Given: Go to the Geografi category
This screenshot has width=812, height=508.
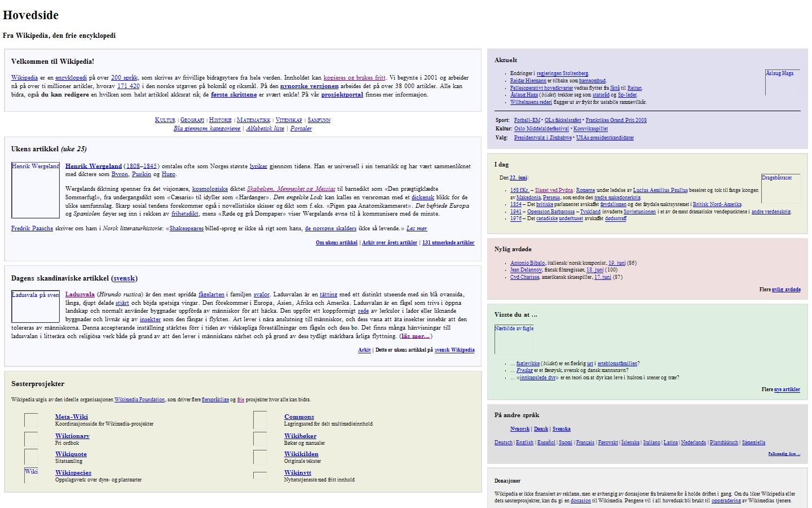Looking at the screenshot, I should 192,120.
